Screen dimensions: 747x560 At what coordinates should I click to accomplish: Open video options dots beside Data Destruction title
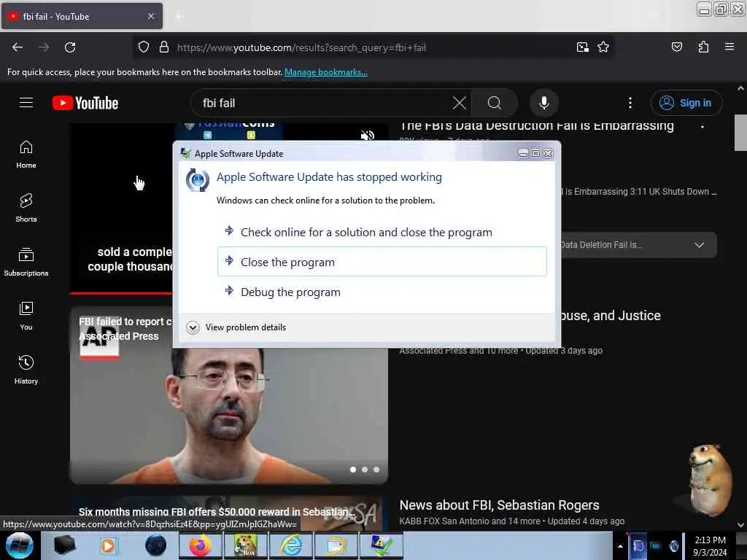pyautogui.click(x=703, y=126)
